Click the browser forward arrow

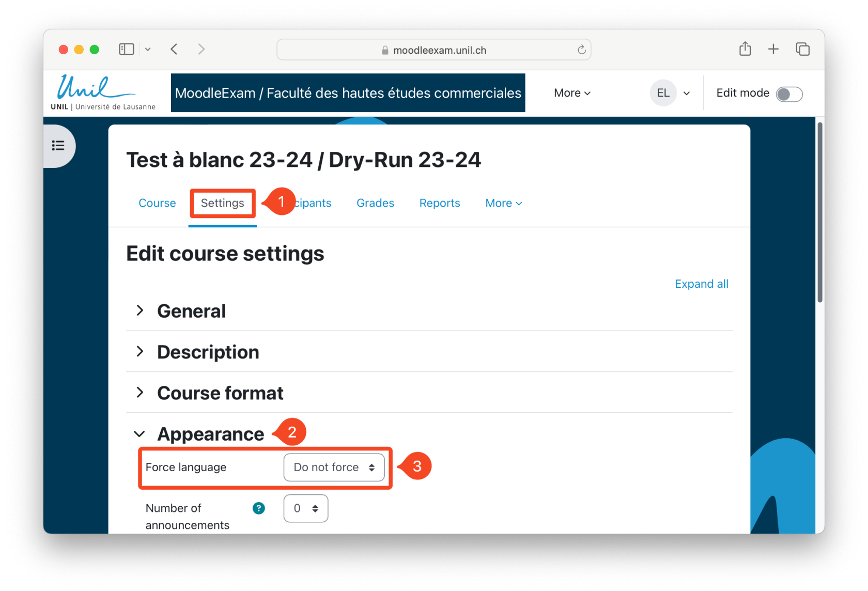click(x=202, y=49)
